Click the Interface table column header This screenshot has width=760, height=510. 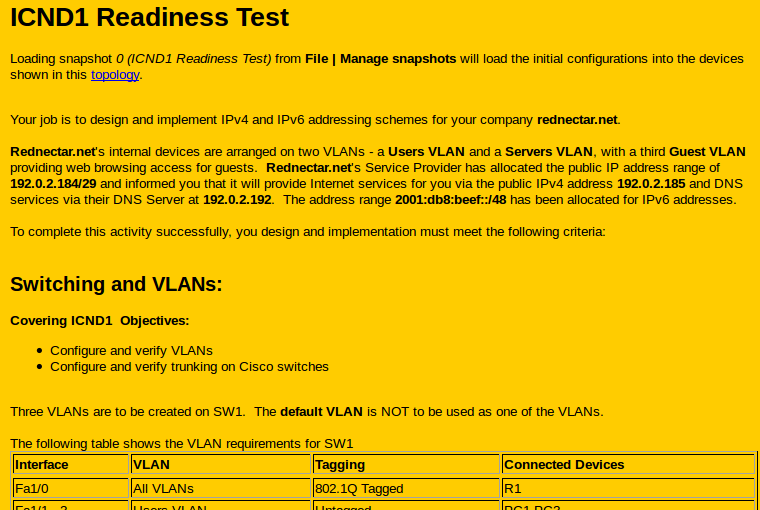point(42,465)
